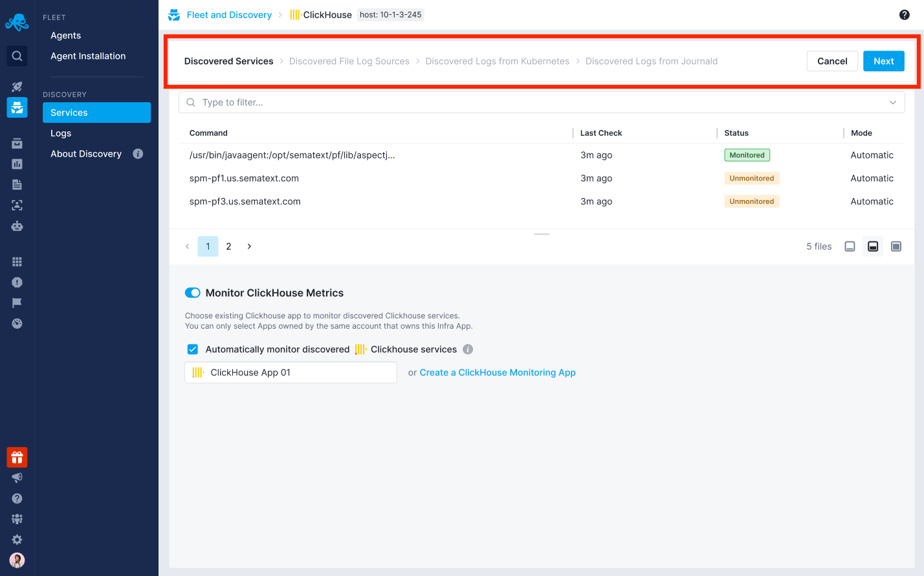924x576 pixels.
Task: Open About Discovery menu item
Action: [86, 154]
